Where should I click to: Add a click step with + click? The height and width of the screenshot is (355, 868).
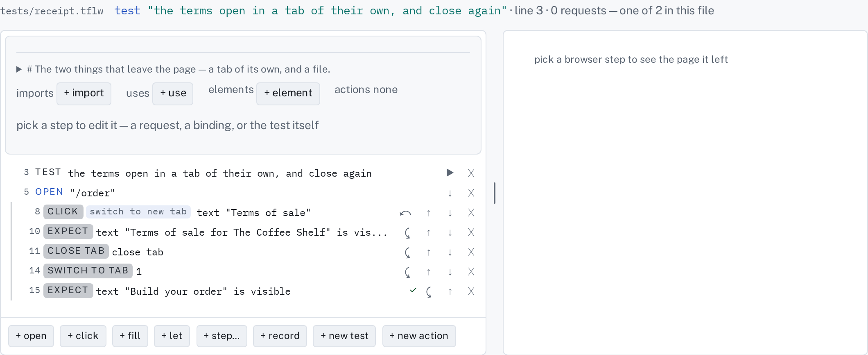83,336
